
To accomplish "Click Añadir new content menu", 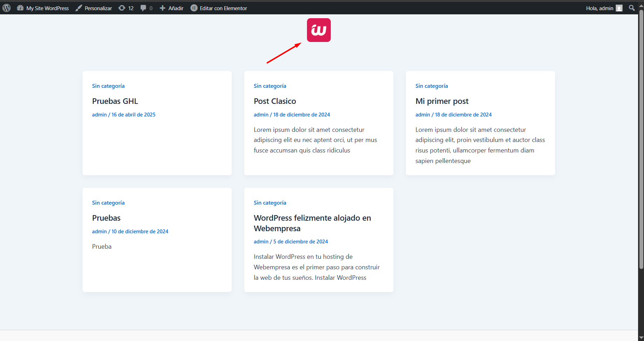I will [x=171, y=8].
